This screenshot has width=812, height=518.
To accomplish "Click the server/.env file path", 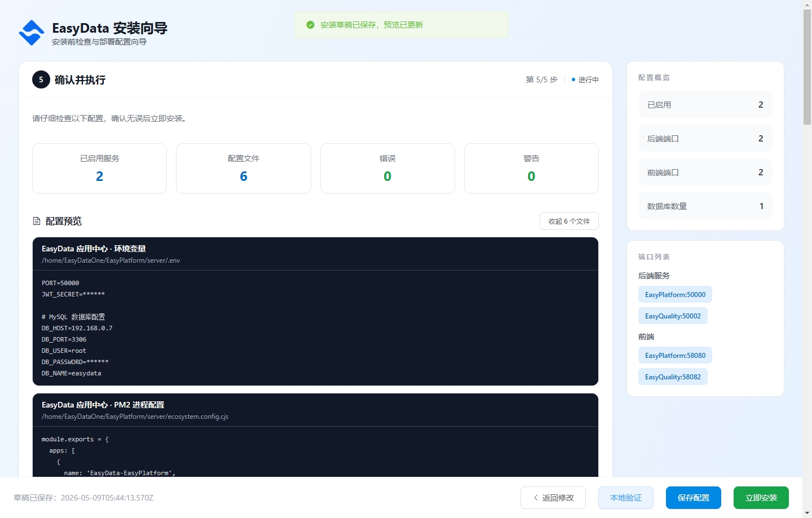I will coord(111,260).
